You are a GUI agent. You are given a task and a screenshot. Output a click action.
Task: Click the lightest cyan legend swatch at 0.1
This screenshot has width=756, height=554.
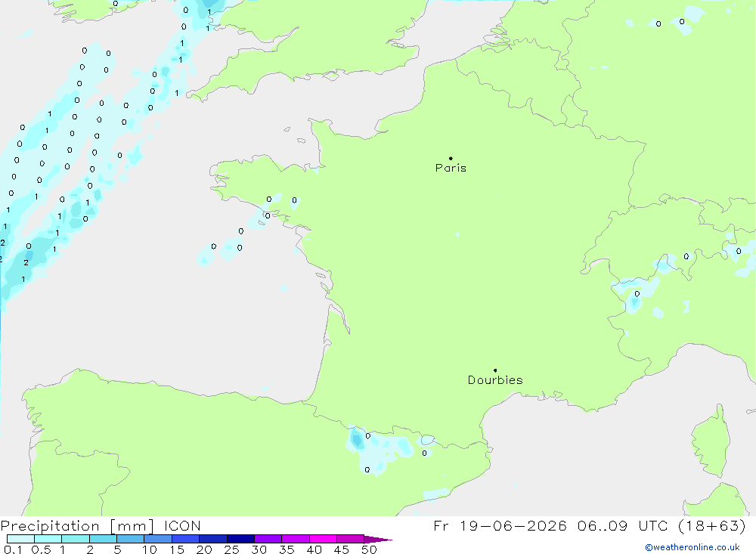click(20, 539)
